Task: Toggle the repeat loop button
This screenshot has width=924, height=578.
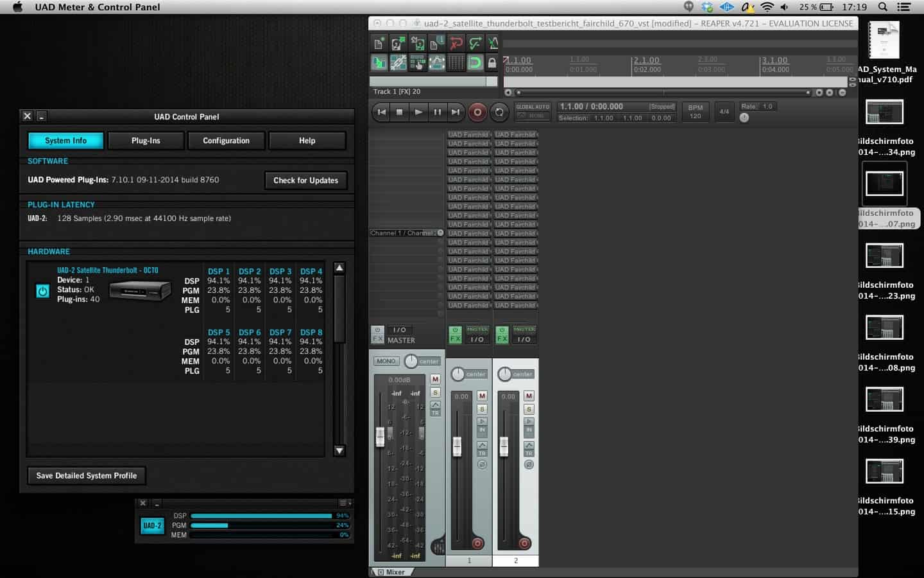Action: (499, 112)
